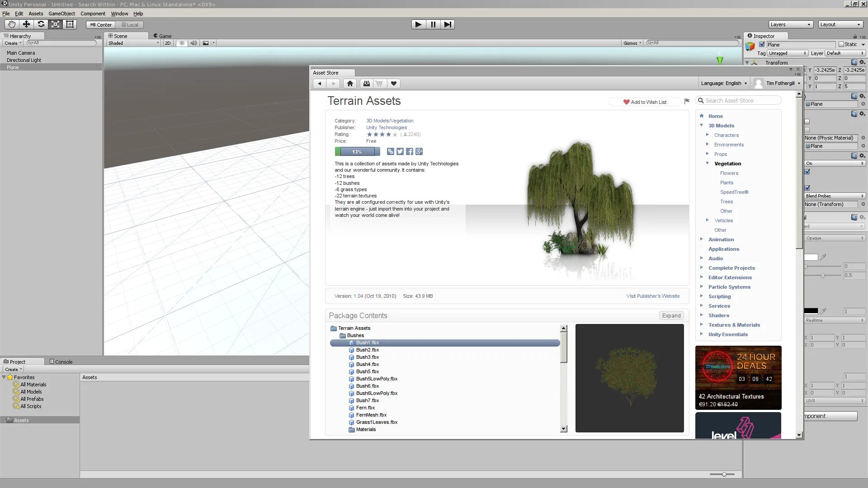Switch to the Game tab
Image resolution: width=868 pixels, height=488 pixels.
(x=162, y=36)
